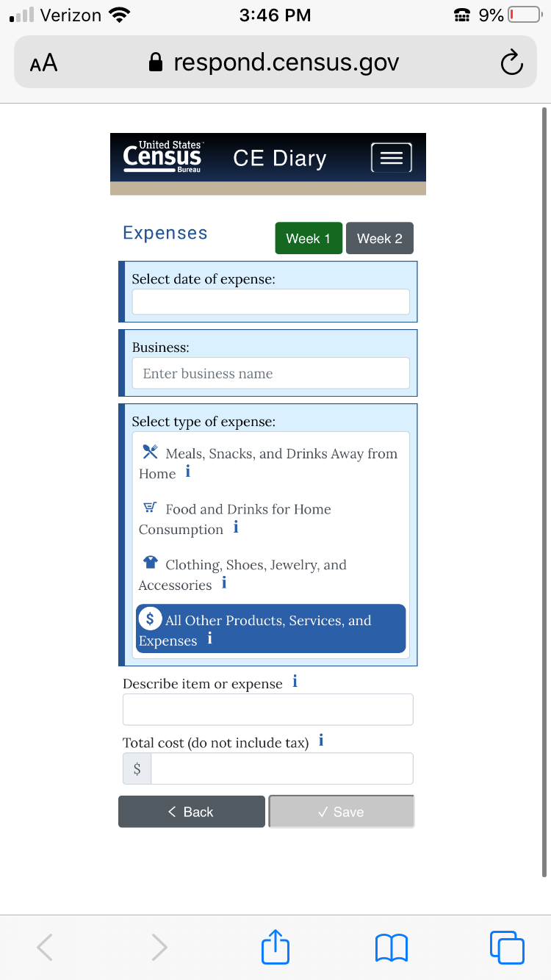This screenshot has height=980, width=551.
Task: Tap info icon beside Food and Drinks for Home Consumption
Action: (236, 528)
